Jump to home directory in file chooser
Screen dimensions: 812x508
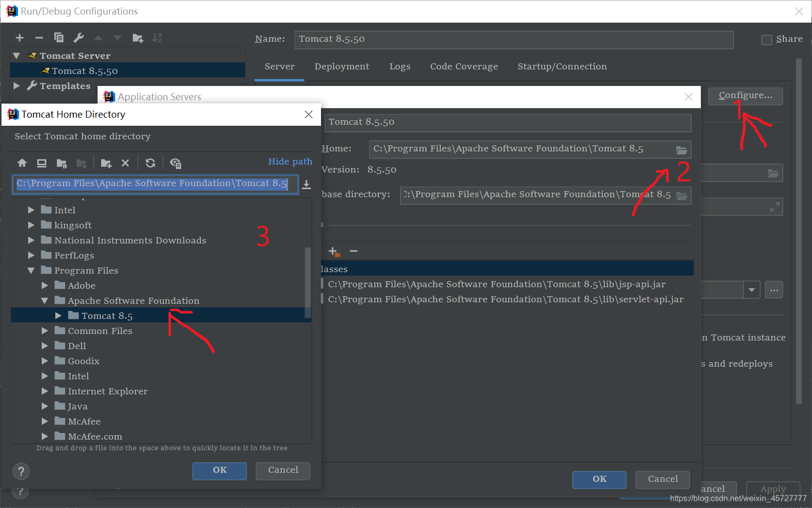(x=22, y=162)
